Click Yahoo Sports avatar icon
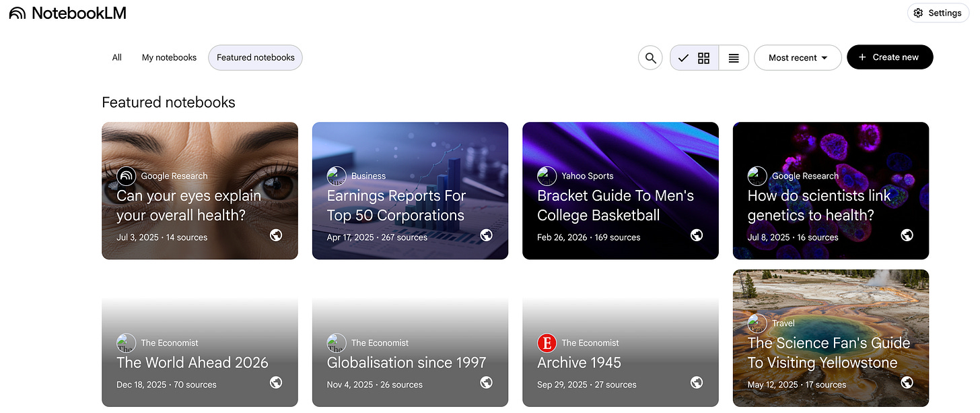Viewport: 980px width, 413px height. click(547, 176)
